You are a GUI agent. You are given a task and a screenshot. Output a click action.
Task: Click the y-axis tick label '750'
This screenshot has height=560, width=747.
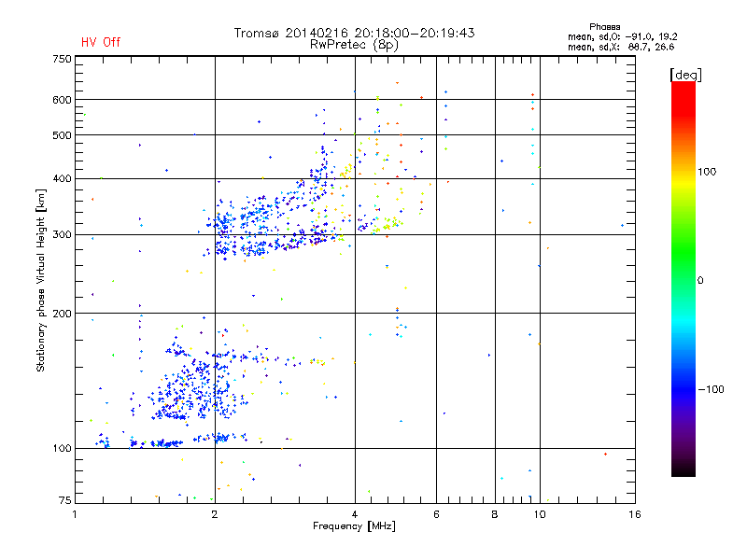62,59
